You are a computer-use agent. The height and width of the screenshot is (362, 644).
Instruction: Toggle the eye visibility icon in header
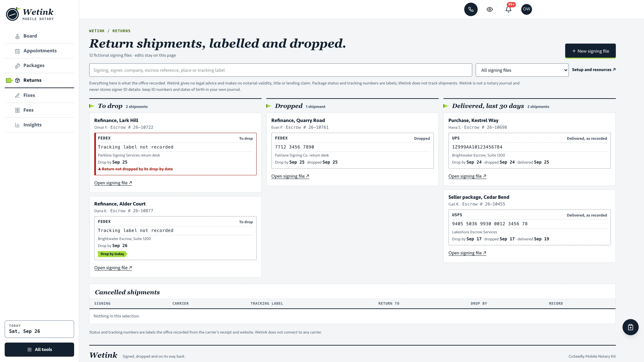[x=490, y=9]
